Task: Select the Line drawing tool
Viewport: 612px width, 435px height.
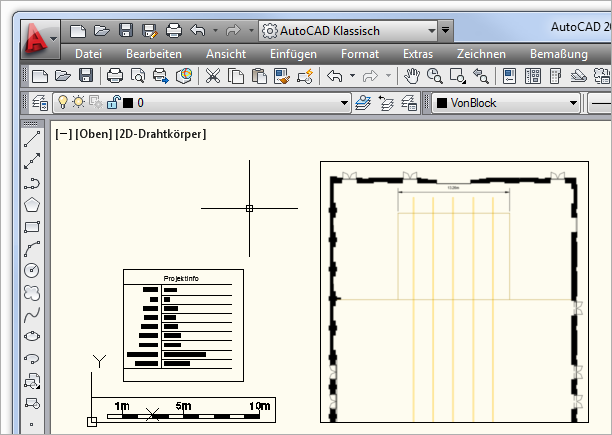Action: pyautogui.click(x=32, y=138)
